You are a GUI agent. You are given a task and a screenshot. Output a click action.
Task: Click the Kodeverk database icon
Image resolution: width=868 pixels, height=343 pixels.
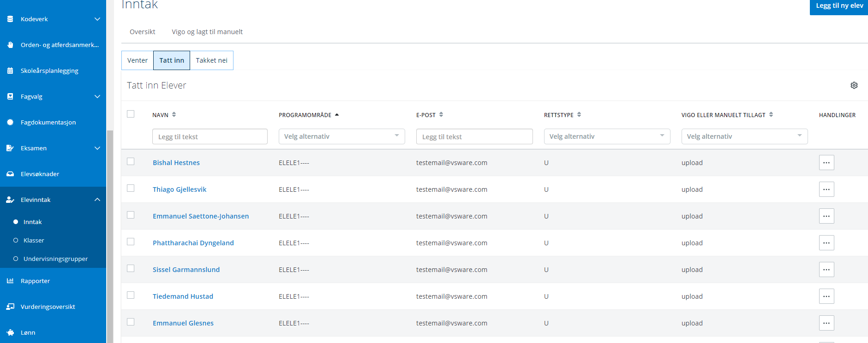[x=10, y=19]
